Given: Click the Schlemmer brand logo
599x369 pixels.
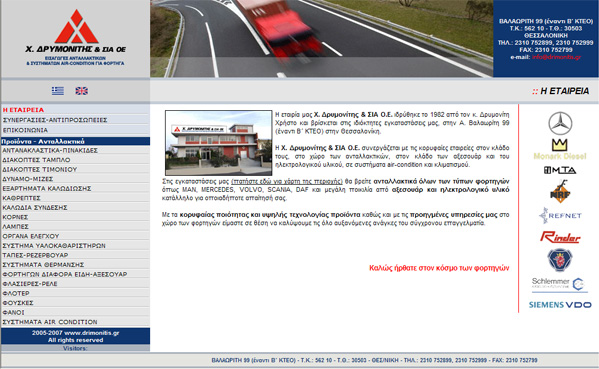Looking at the screenshot, I should click(560, 285).
